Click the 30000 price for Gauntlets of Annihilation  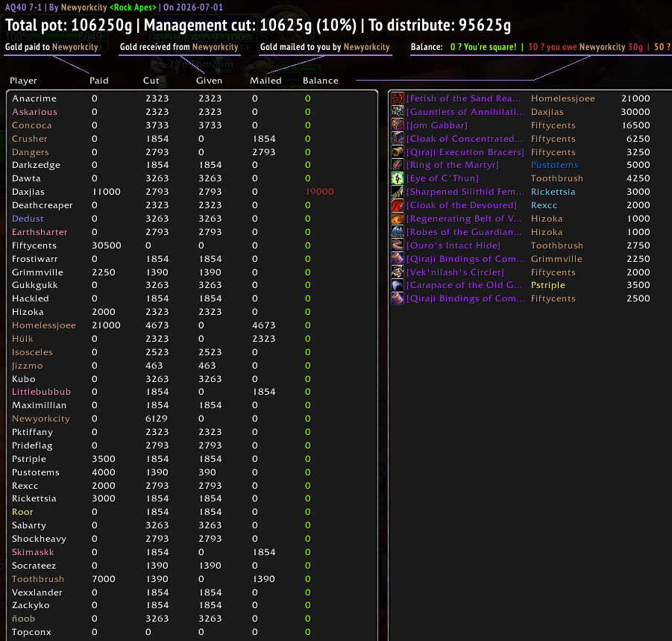(x=635, y=112)
